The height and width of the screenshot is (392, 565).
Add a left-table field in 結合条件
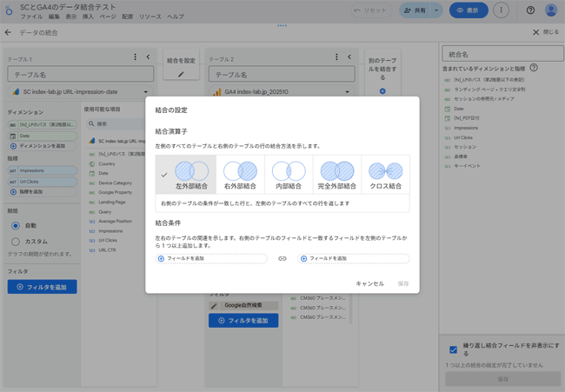(211, 258)
